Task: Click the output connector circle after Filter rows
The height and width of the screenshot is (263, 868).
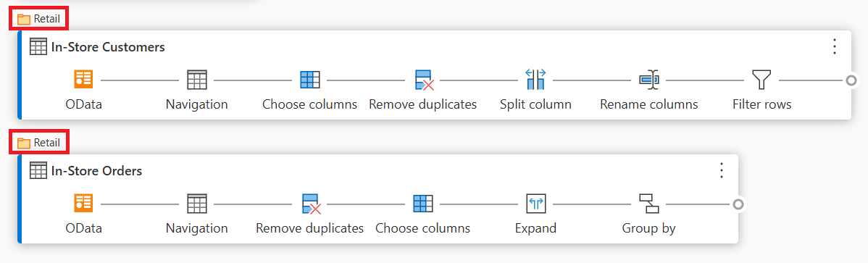Action: pyautogui.click(x=851, y=81)
